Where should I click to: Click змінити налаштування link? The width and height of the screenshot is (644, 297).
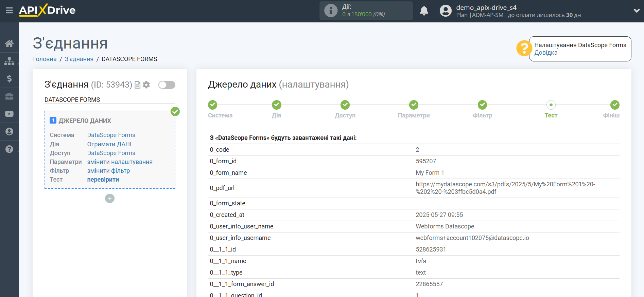(120, 162)
